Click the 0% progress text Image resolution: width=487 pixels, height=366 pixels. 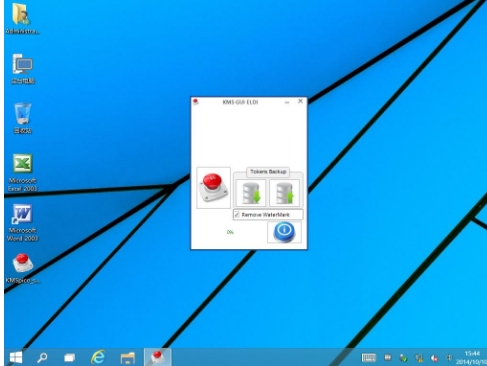coord(230,232)
